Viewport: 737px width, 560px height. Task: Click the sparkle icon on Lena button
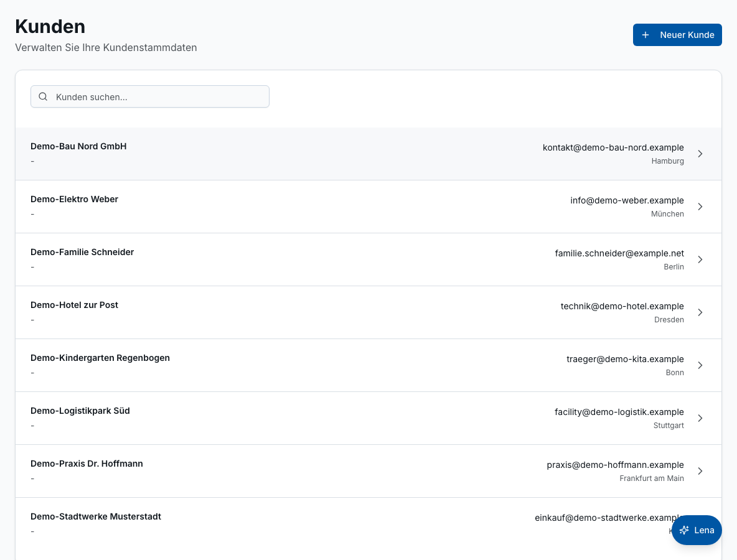click(684, 530)
